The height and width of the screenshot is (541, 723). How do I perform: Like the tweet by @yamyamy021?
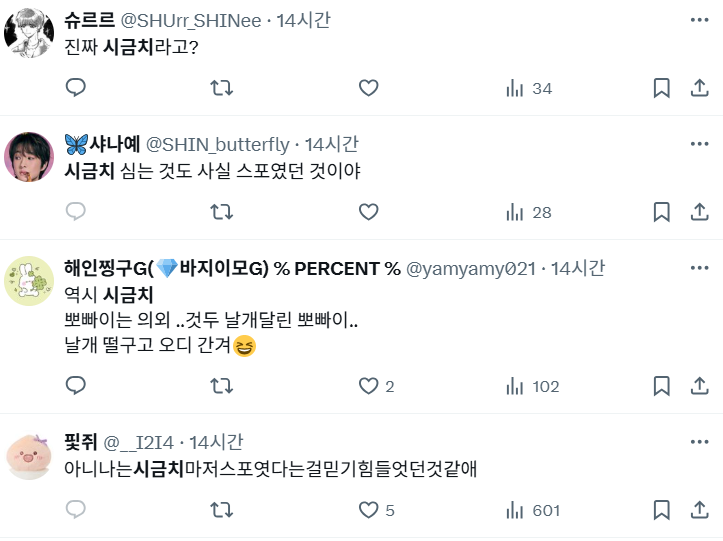point(368,386)
